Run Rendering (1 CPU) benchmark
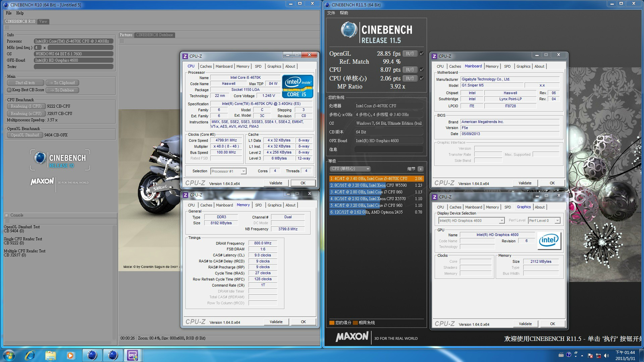Viewport: 644px width, 362px height. coord(26,106)
